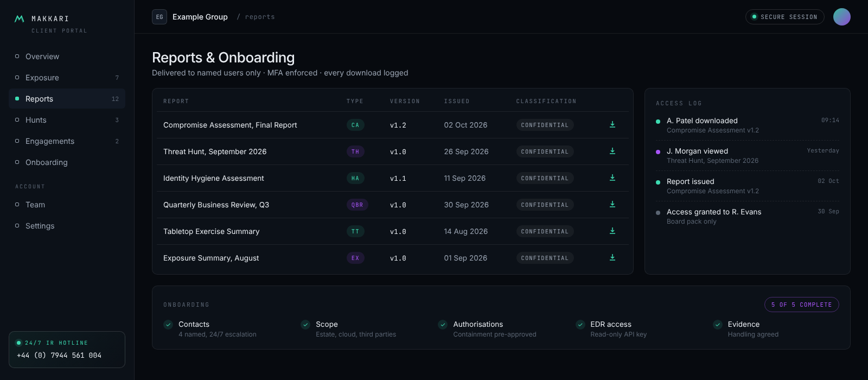868x380 pixels.
Task: Click Confidential tag on Compromise Assessment row
Action: [545, 125]
